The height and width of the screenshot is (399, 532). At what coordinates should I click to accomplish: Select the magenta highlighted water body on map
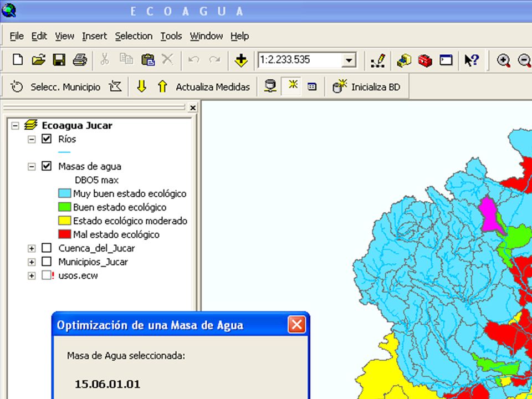[x=489, y=215]
